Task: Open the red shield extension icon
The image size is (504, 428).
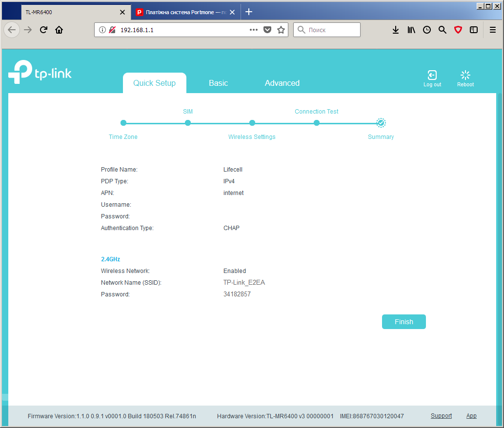Action: click(x=458, y=30)
